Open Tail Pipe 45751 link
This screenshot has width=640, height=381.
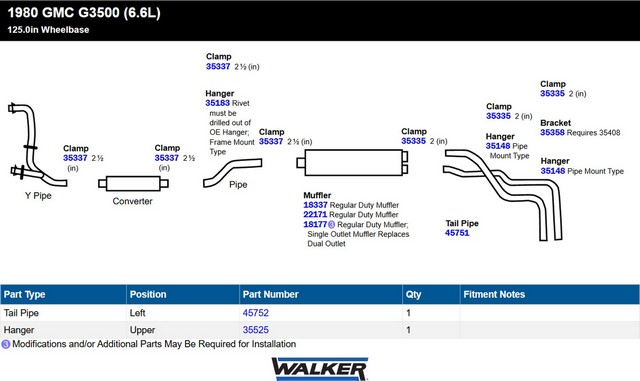[457, 233]
